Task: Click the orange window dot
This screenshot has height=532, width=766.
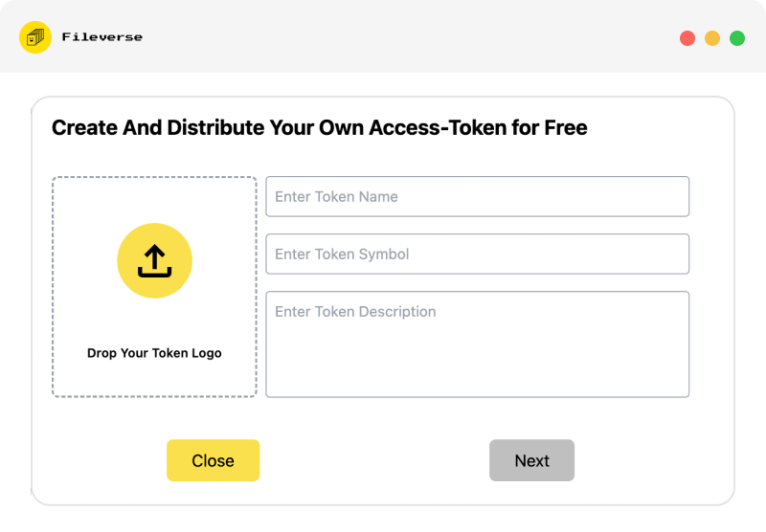Action: point(712,38)
